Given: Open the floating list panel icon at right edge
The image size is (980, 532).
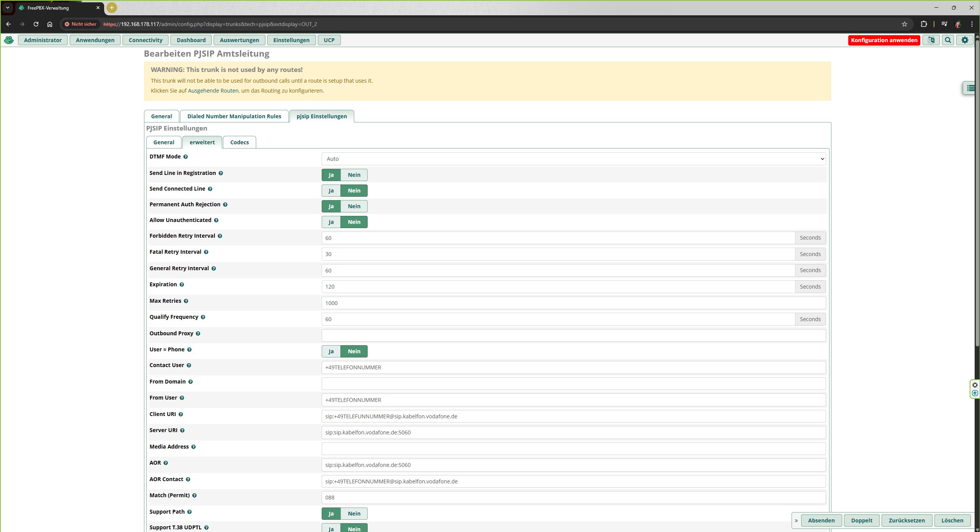Looking at the screenshot, I should tap(970, 88).
